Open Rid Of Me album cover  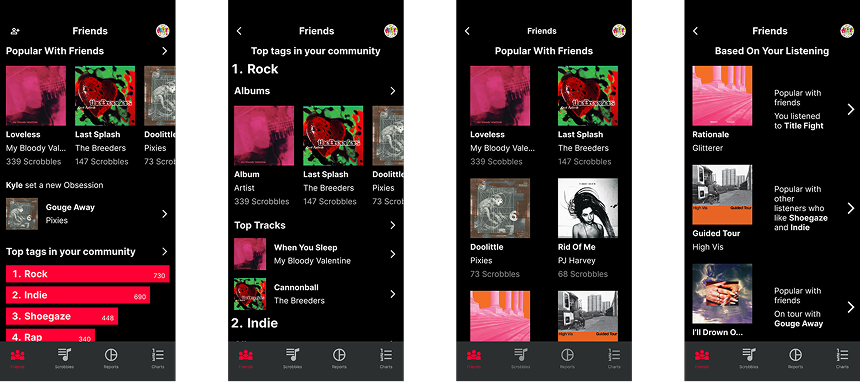[588, 208]
